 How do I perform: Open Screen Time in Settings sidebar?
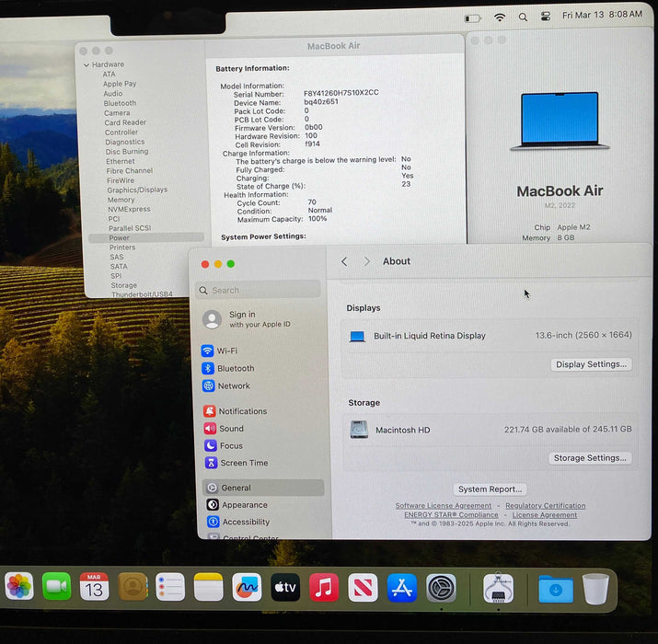pos(263,463)
